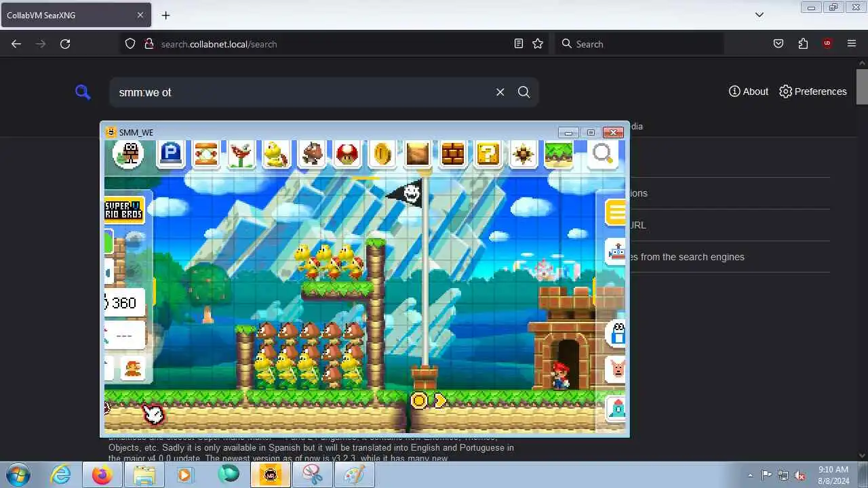The width and height of the screenshot is (868, 488).
Task: Click the clock showing 9:10 AM
Action: pyautogui.click(x=833, y=475)
